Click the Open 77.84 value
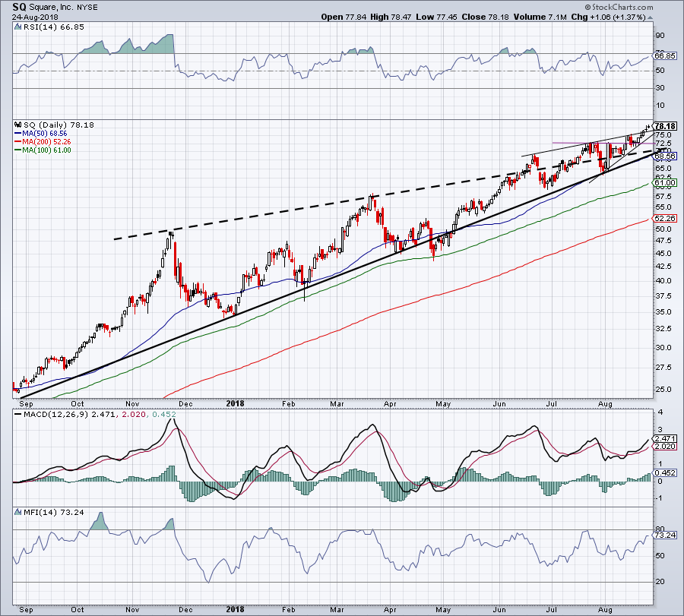 click(344, 17)
